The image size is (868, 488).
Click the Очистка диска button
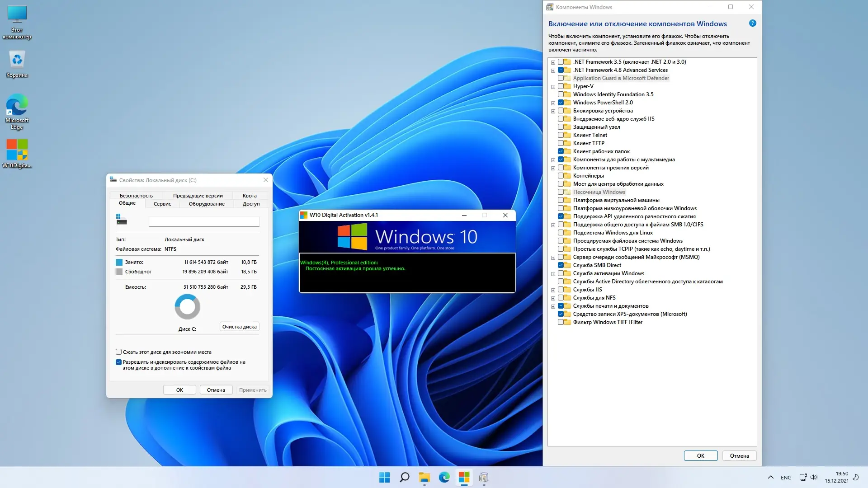click(239, 327)
